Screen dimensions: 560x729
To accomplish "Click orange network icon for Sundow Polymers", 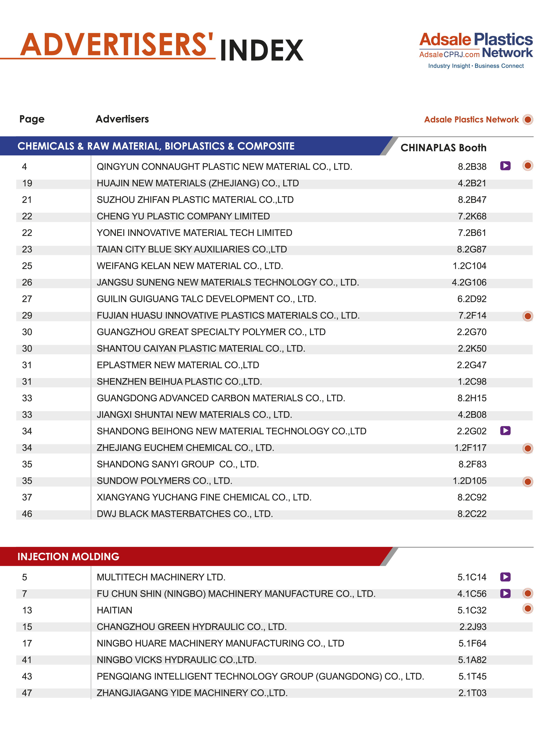I will 528,481.
